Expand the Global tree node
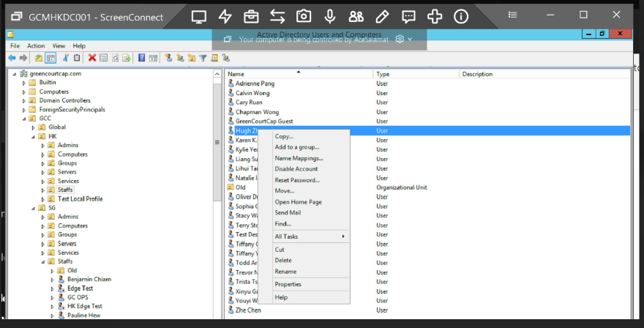The image size is (644, 328). point(33,128)
